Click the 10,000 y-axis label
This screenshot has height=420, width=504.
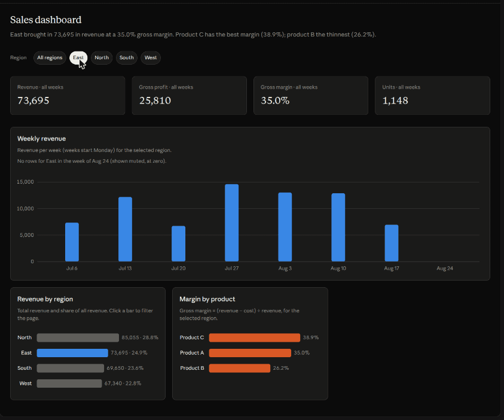coord(25,208)
